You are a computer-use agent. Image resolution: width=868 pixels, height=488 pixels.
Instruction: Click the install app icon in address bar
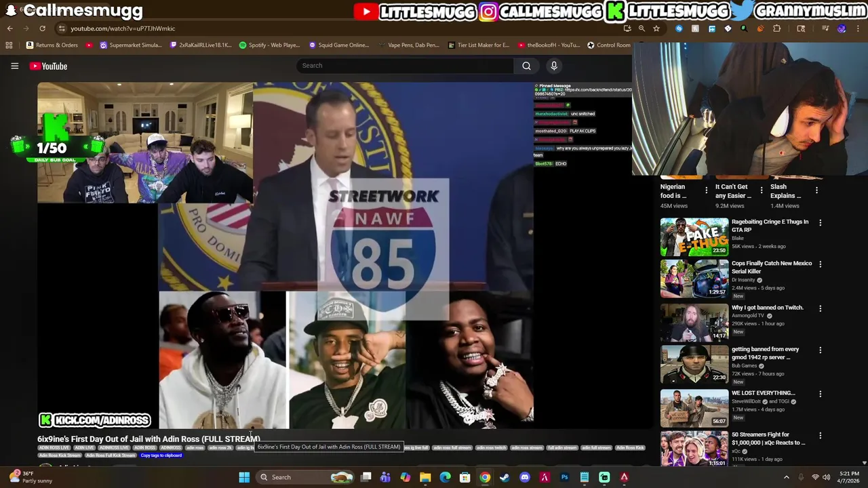coord(627,28)
